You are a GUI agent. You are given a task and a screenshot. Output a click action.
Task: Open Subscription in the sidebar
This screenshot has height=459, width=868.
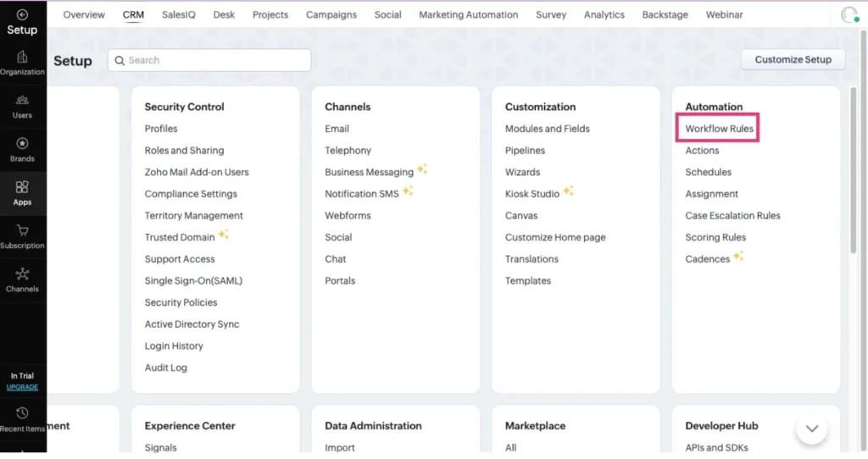click(x=22, y=236)
